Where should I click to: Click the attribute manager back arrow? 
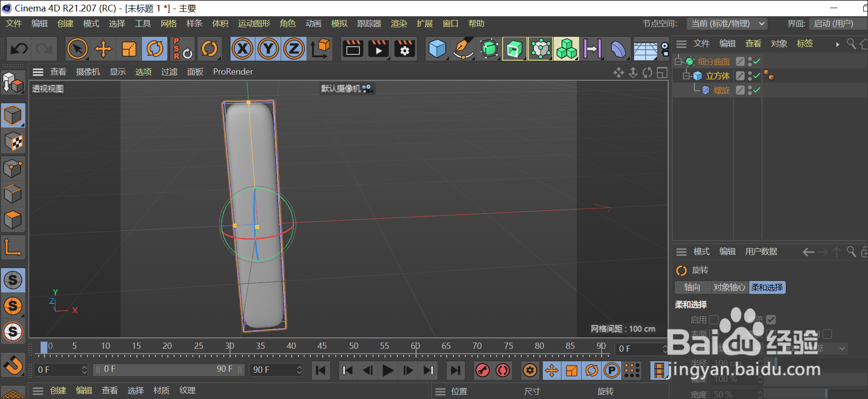coord(808,252)
